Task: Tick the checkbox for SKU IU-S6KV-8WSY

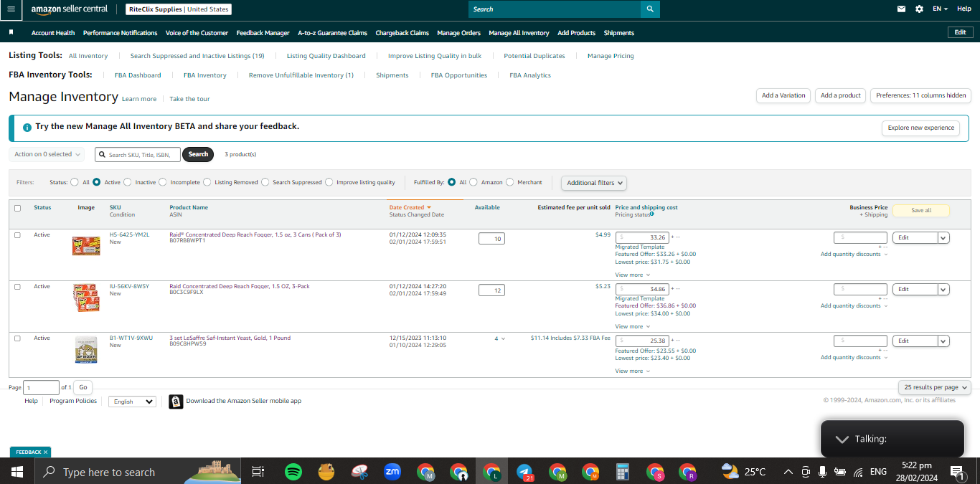Action: coord(18,287)
